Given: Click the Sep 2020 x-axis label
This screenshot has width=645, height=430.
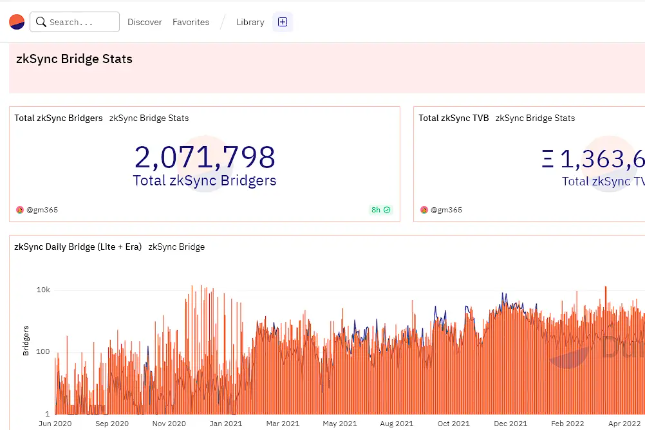Looking at the screenshot, I should 112,423.
